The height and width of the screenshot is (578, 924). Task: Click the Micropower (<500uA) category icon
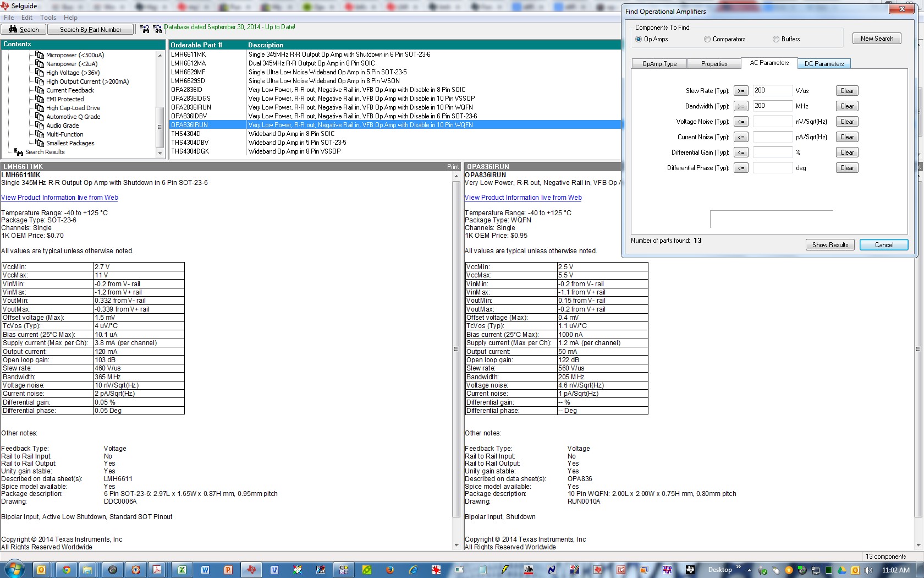click(x=40, y=54)
